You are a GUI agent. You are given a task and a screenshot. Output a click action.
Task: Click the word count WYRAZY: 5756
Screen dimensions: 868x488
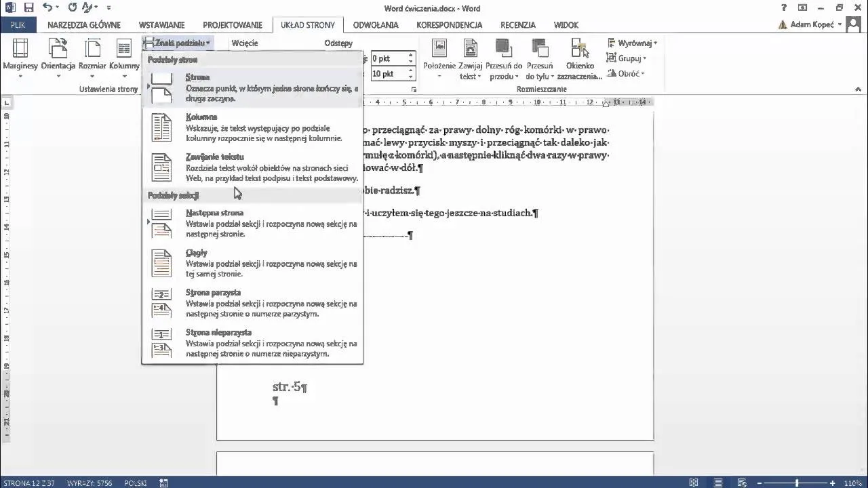[90, 483]
